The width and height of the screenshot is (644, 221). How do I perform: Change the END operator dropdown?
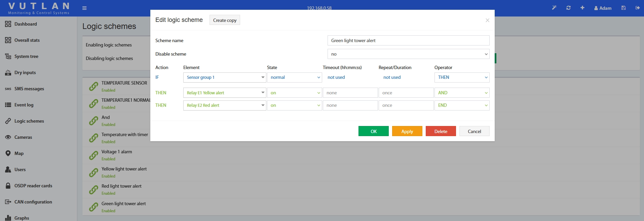[x=462, y=105]
